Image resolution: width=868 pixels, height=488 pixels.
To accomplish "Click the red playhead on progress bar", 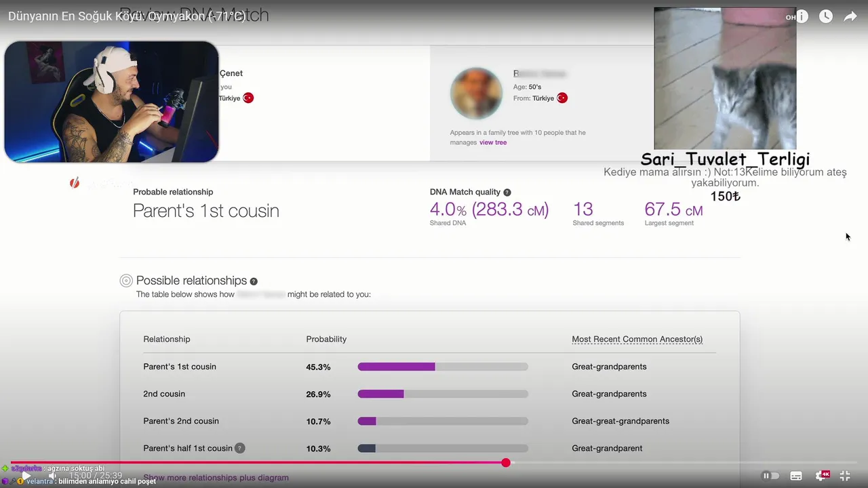I will point(506,462).
